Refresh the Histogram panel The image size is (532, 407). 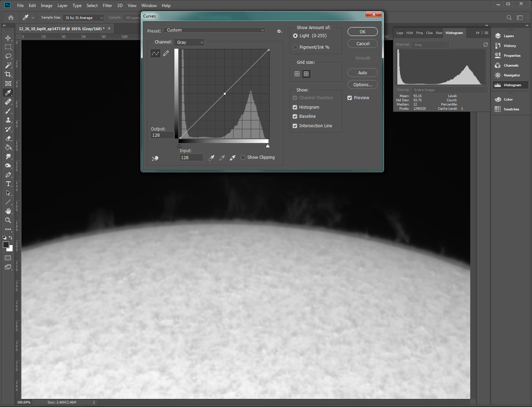coord(486,45)
